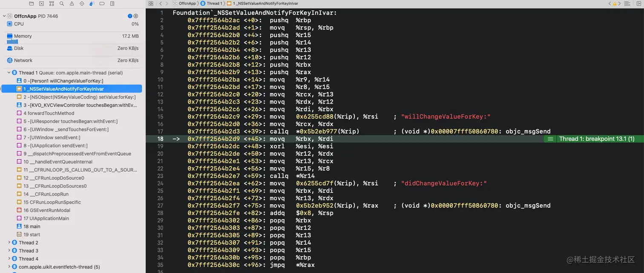Toggle the warning indicator in the jump bar
This screenshot has height=273, width=644.
[615, 3]
